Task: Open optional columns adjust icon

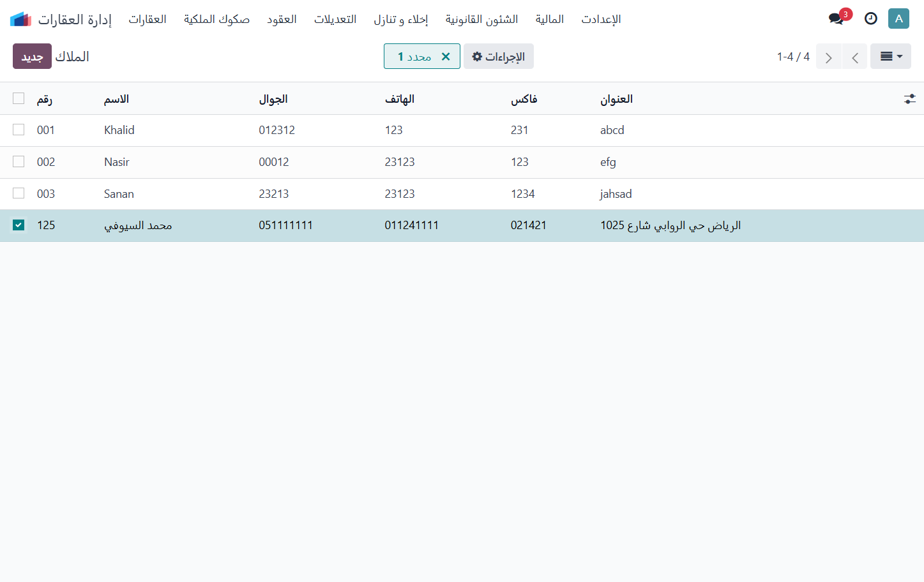Action: (x=909, y=99)
